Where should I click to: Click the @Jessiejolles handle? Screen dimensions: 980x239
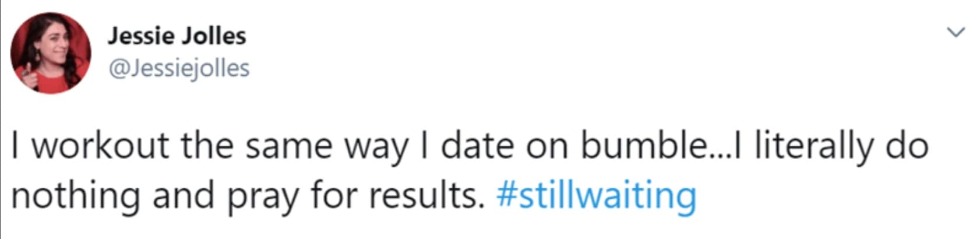179,68
